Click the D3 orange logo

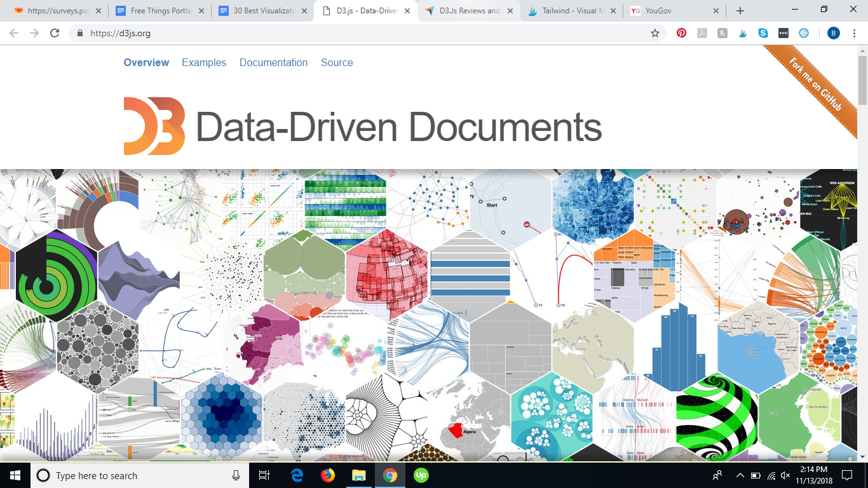coord(154,126)
